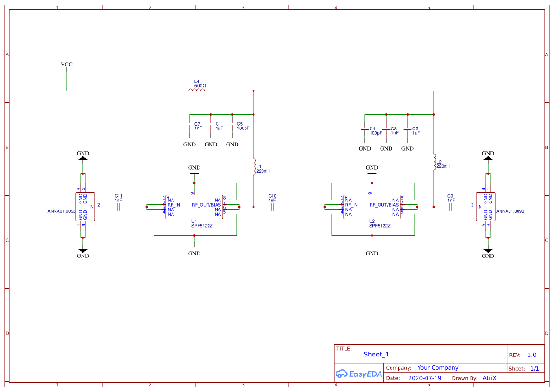Select the Sheet_1 title text
554x392 pixels.
[376, 355]
